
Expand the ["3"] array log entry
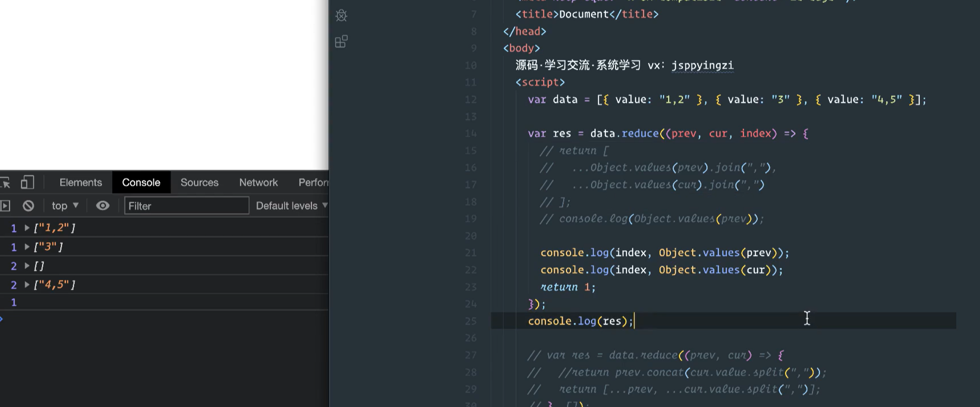[27, 247]
